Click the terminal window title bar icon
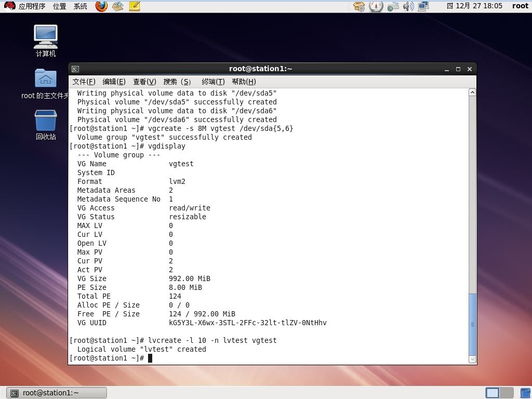Screen dimensions: 532x399 pyautogui.click(x=75, y=69)
